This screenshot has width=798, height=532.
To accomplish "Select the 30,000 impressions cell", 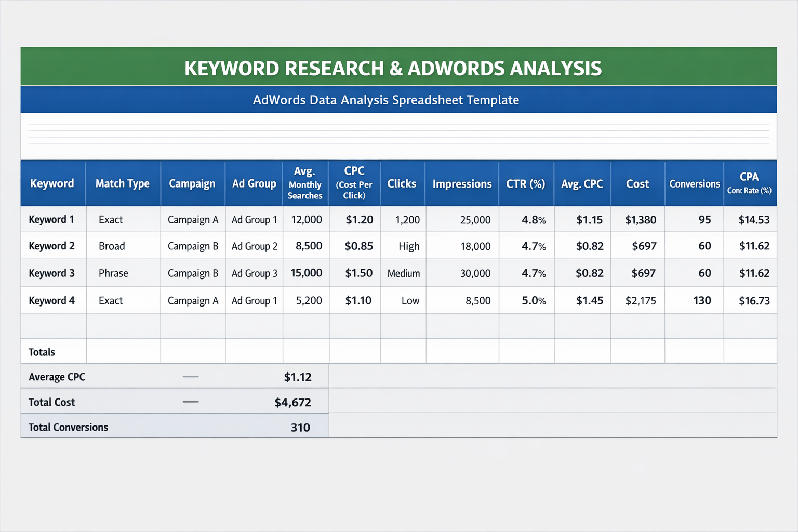I will point(476,273).
